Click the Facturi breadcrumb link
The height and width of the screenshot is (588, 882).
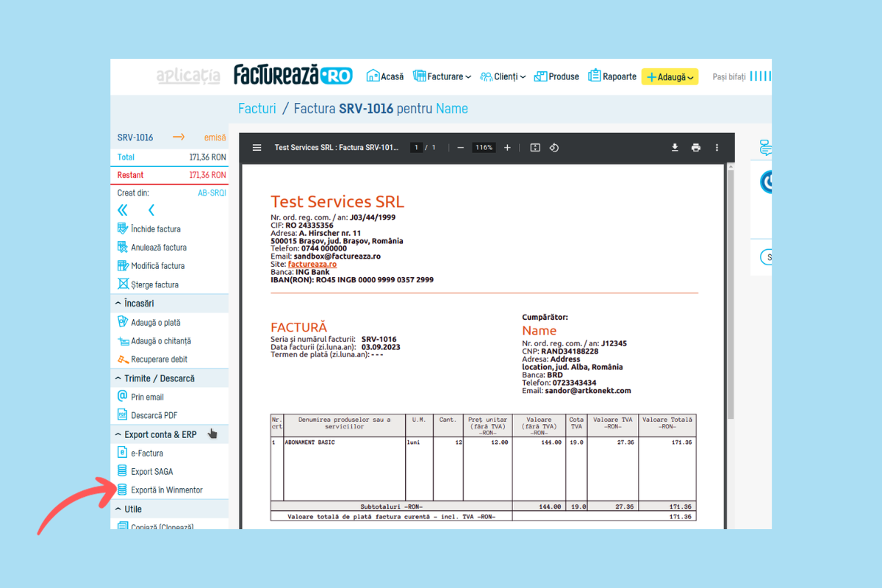tap(257, 109)
